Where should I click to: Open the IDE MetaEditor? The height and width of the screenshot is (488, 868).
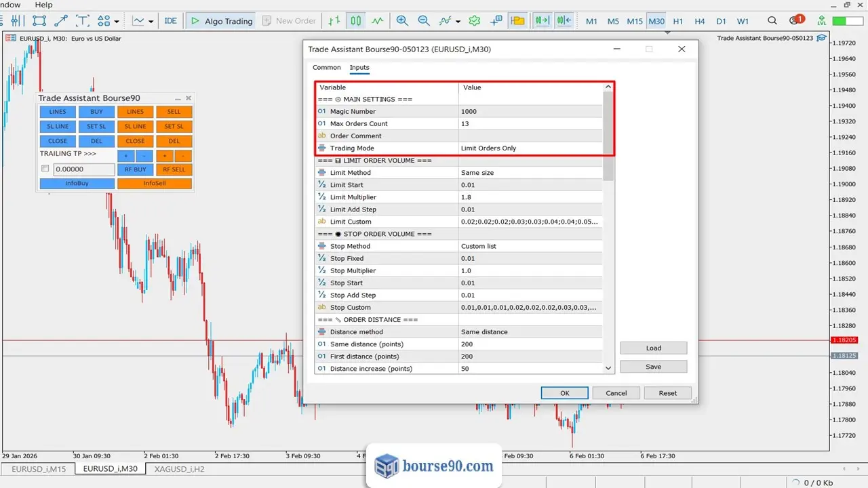tap(170, 21)
